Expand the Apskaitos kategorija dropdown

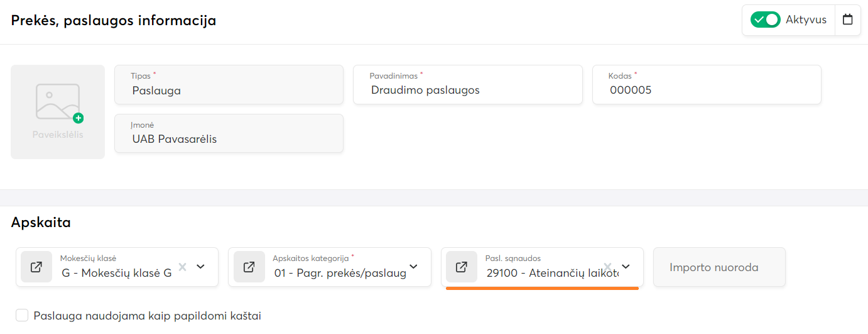414,267
